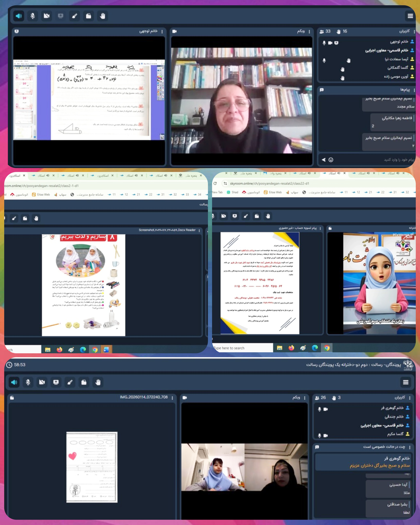Click screen share icon in bottom classroom toolbar
This screenshot has height=525, width=420.
point(56,382)
